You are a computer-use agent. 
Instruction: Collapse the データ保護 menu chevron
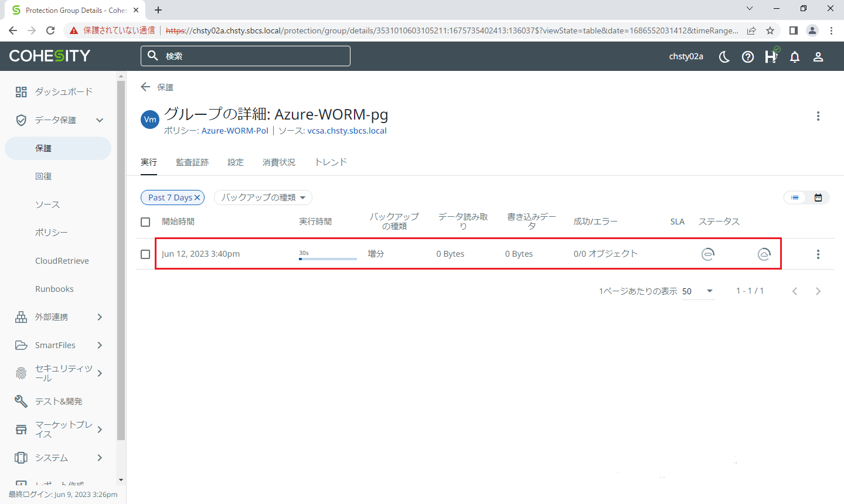[100, 120]
